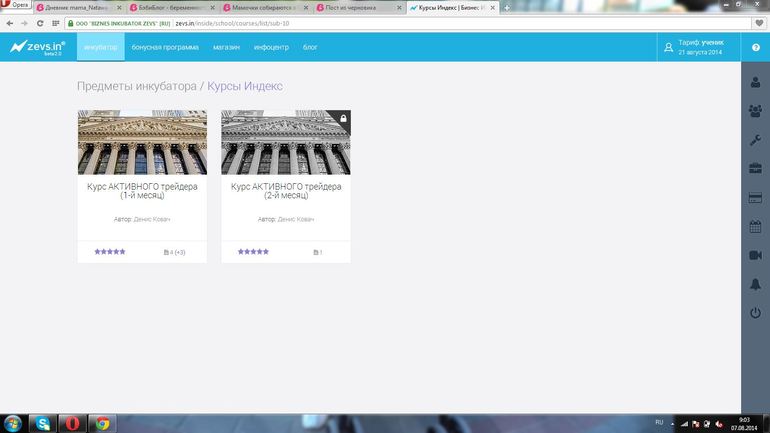Open the credit card payment icon

point(755,198)
